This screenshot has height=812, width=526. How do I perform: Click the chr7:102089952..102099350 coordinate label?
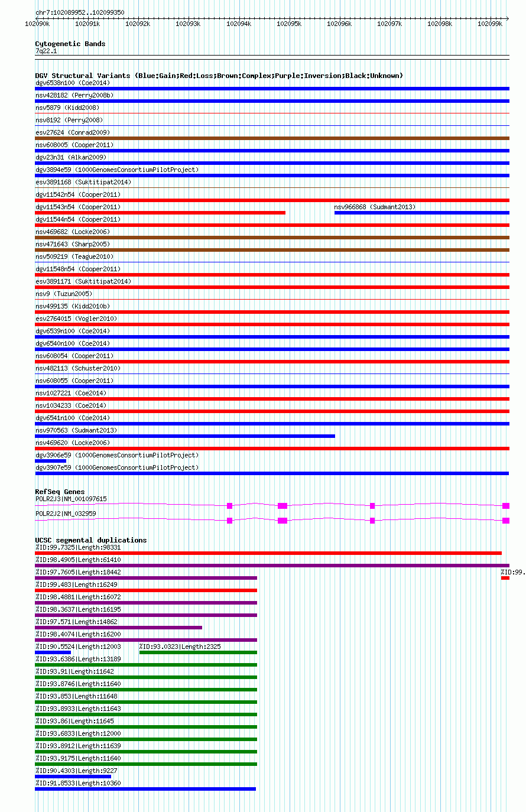pos(80,12)
